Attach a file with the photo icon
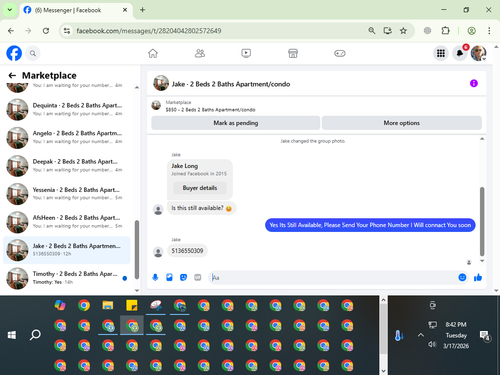Image resolution: width=500 pixels, height=375 pixels. tap(169, 277)
